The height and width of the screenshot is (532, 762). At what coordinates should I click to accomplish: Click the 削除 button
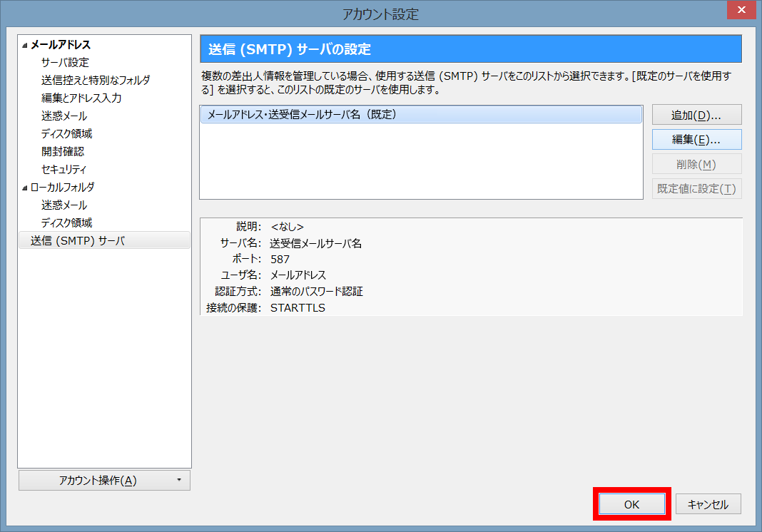pos(696,163)
